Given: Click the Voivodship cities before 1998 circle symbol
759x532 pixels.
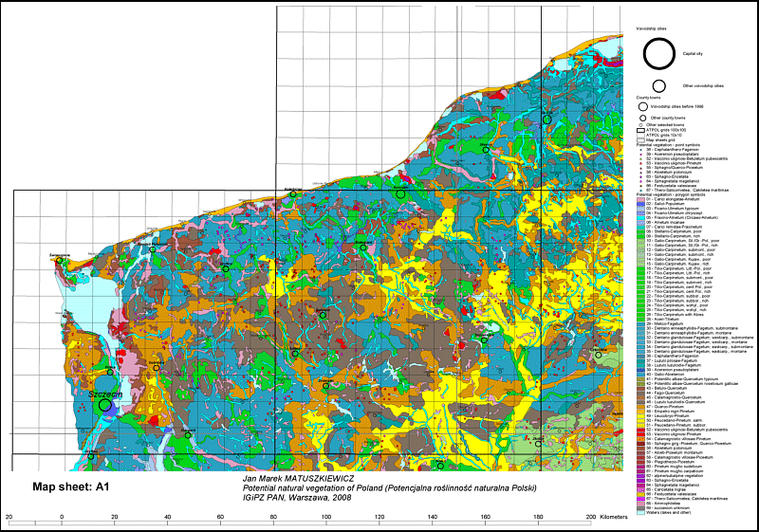Looking at the screenshot, I should click(x=643, y=106).
